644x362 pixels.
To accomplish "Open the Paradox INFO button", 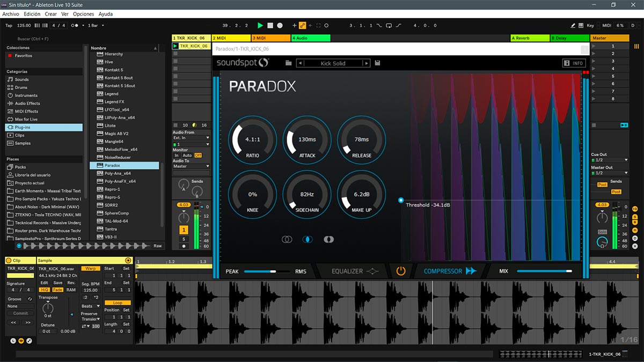I will 574,63.
